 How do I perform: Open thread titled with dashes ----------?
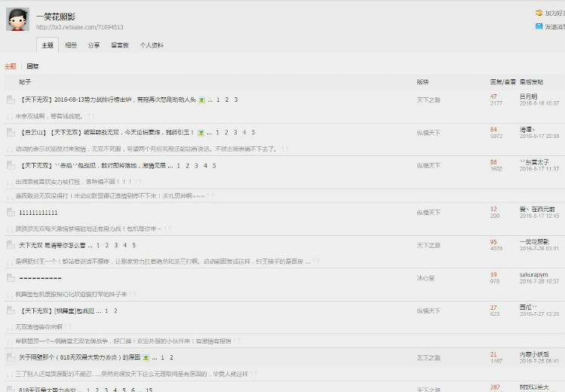click(x=41, y=278)
